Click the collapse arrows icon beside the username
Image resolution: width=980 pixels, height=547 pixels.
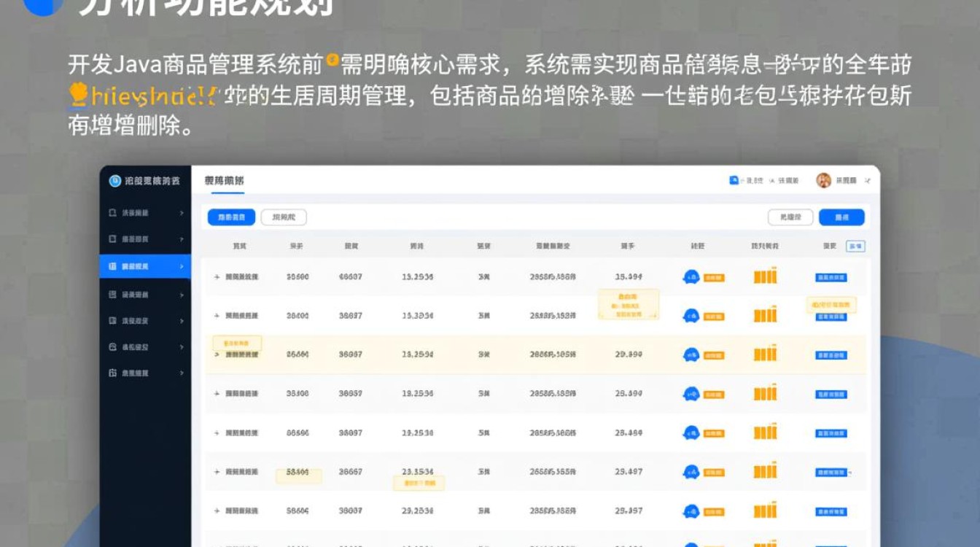click(x=865, y=181)
